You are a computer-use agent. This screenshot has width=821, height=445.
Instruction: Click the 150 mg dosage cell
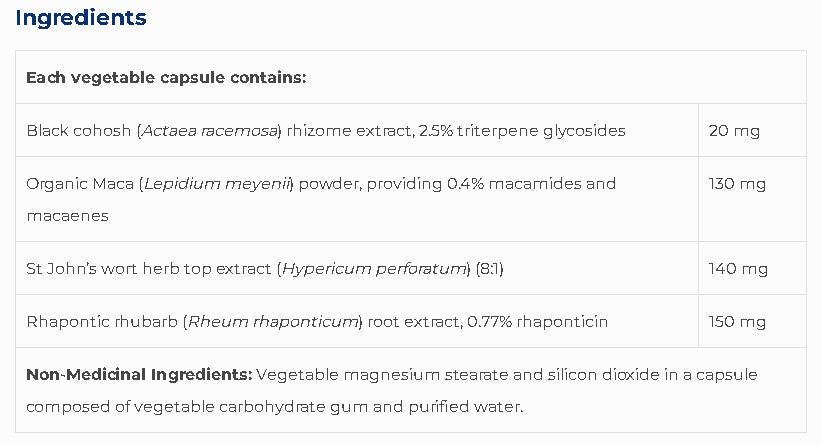point(737,321)
